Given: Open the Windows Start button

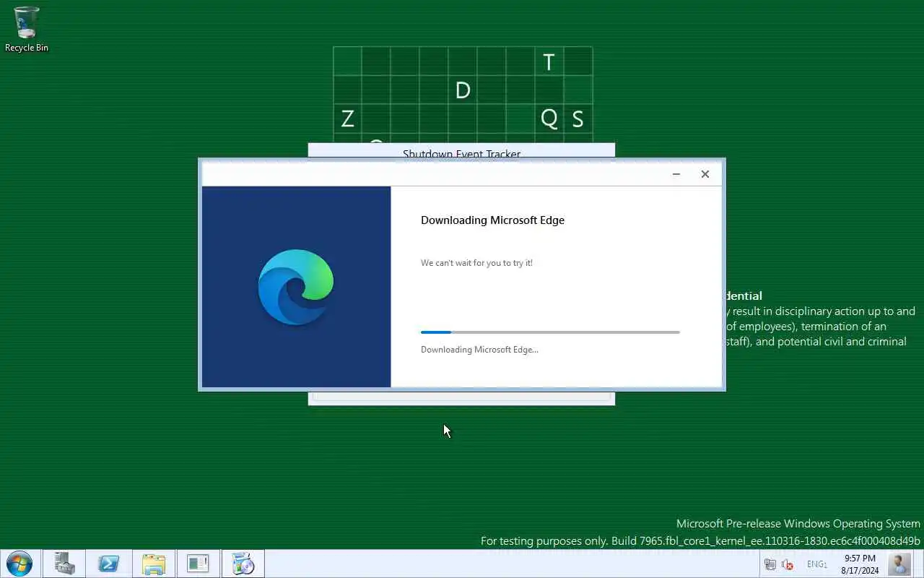Looking at the screenshot, I should [19, 564].
